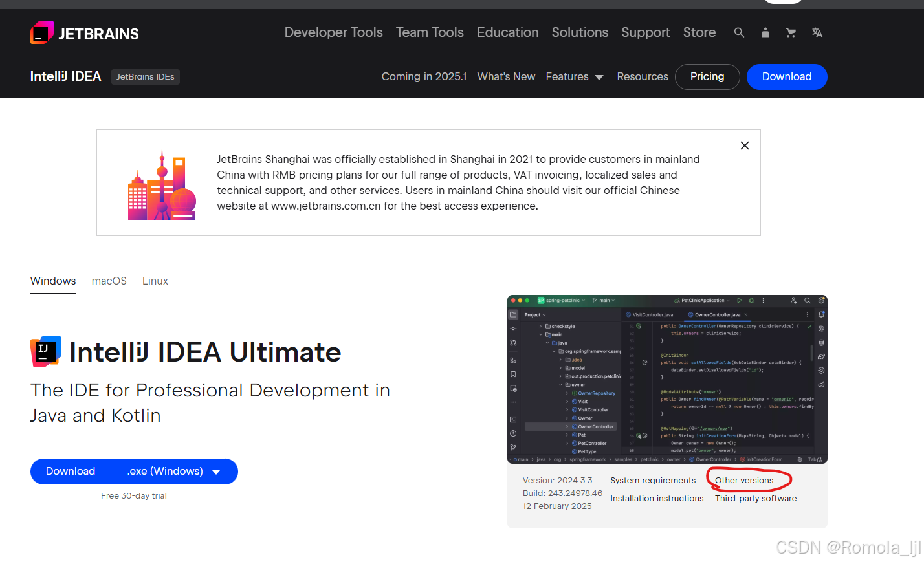Click the 12 February 2025 date text

[x=557, y=506]
